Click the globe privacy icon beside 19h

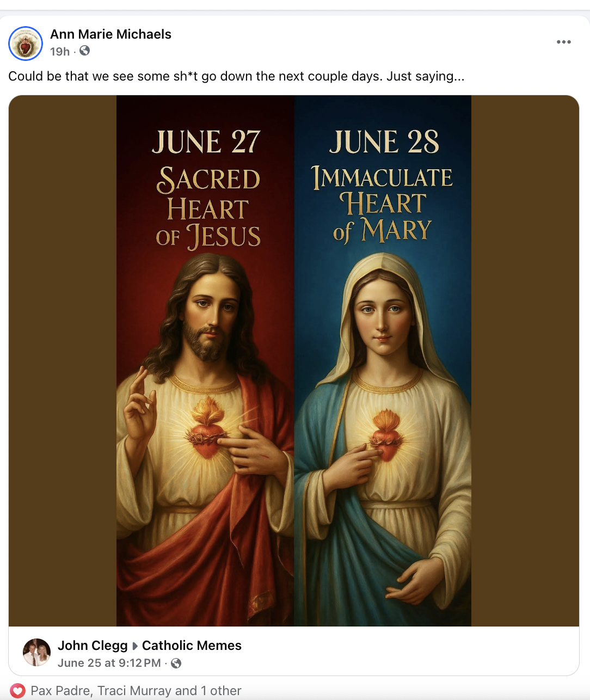click(84, 51)
